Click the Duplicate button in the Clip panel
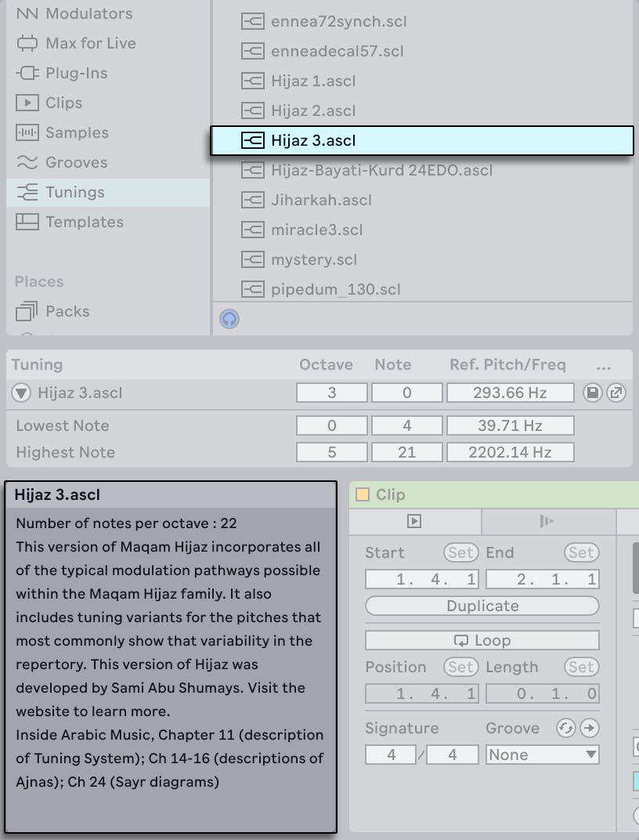The width and height of the screenshot is (639, 840). pos(482,605)
